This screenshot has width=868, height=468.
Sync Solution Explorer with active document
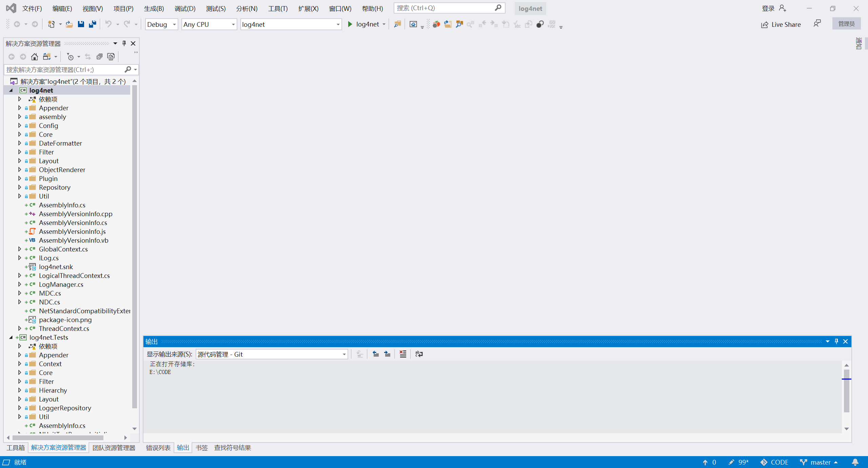87,57
